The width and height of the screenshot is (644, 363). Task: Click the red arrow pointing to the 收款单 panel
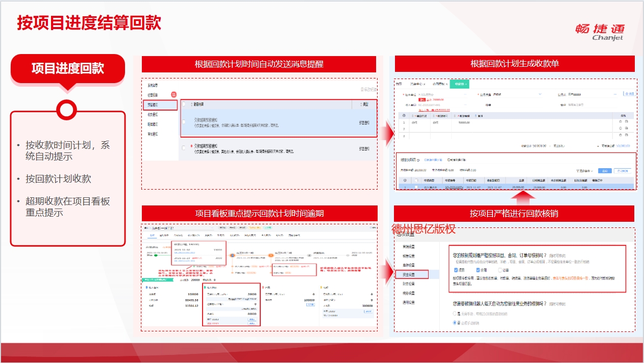pos(387,134)
